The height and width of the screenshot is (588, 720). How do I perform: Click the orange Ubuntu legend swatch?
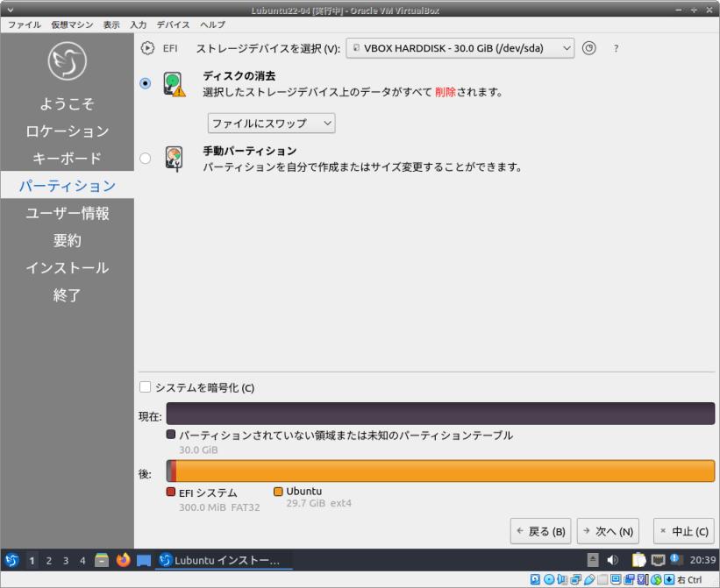[278, 492]
